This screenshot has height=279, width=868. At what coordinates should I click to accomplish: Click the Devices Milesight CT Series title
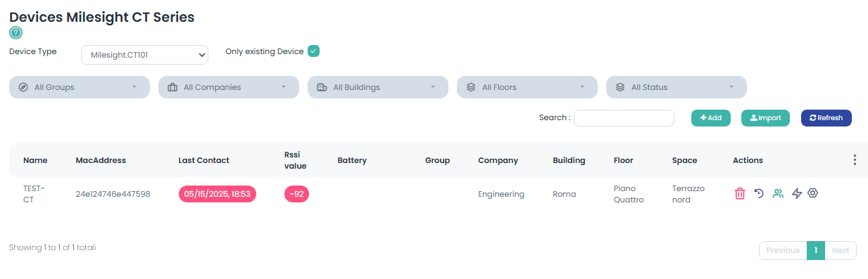(x=101, y=17)
